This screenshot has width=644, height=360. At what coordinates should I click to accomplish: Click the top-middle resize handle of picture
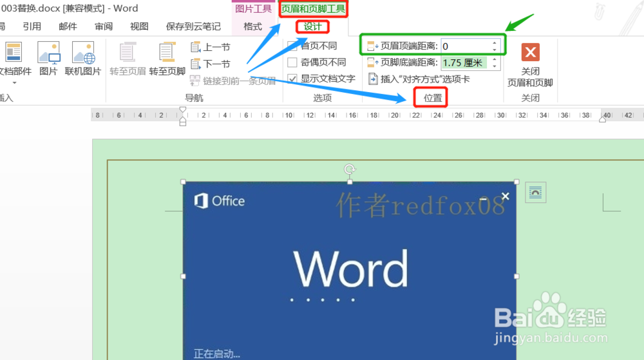coord(350,182)
